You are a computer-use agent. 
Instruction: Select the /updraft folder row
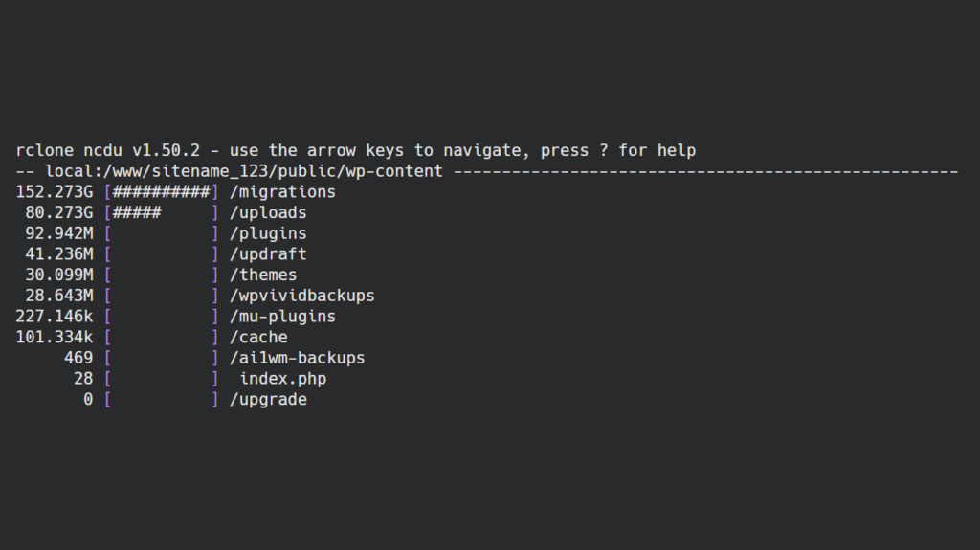[x=268, y=254]
